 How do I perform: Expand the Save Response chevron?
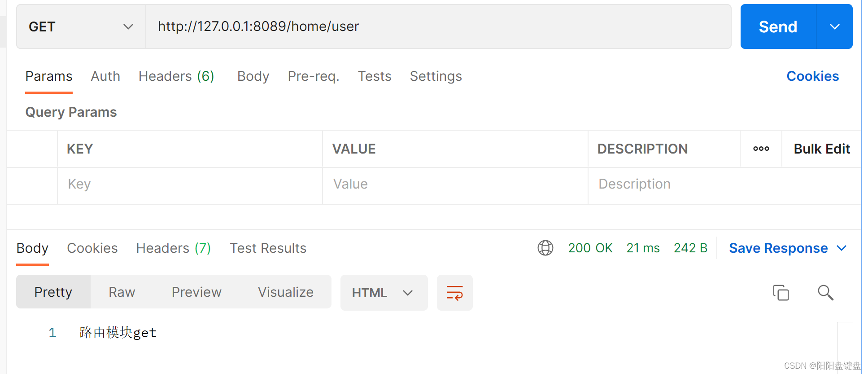pyautogui.click(x=842, y=248)
